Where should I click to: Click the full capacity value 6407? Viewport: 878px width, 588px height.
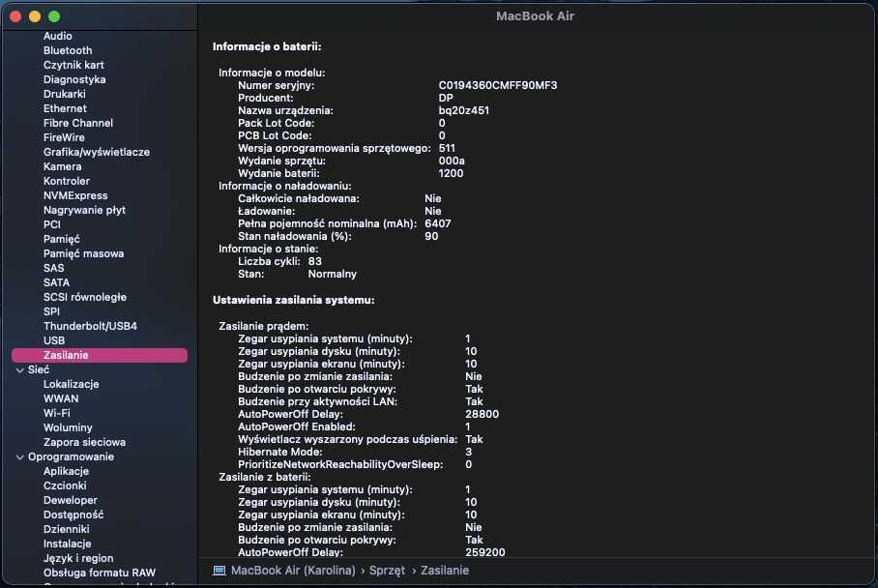438,223
